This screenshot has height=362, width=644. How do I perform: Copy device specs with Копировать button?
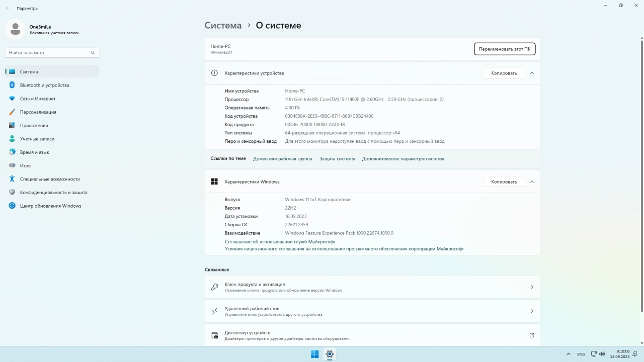(x=504, y=73)
